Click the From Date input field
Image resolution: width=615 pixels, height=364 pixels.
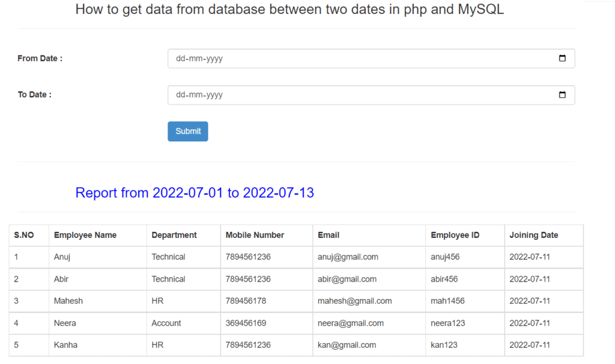(x=360, y=59)
